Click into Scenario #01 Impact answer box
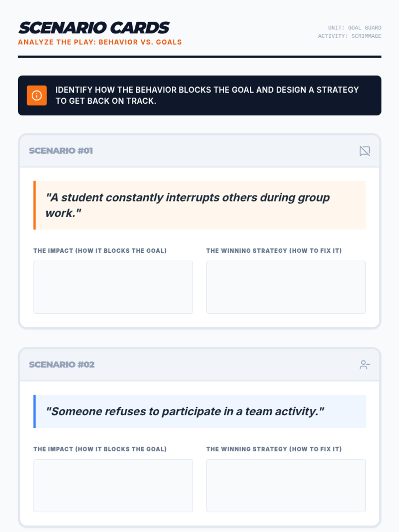The image size is (399, 532). [x=113, y=287]
